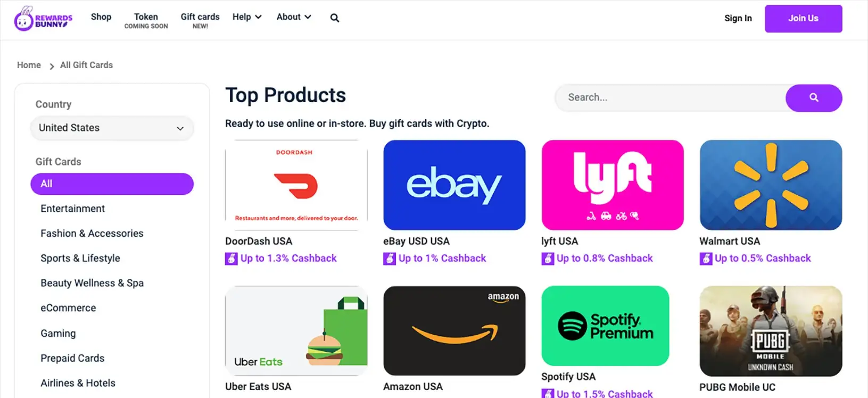
Task: Focus the gift card search field
Action: point(671,98)
